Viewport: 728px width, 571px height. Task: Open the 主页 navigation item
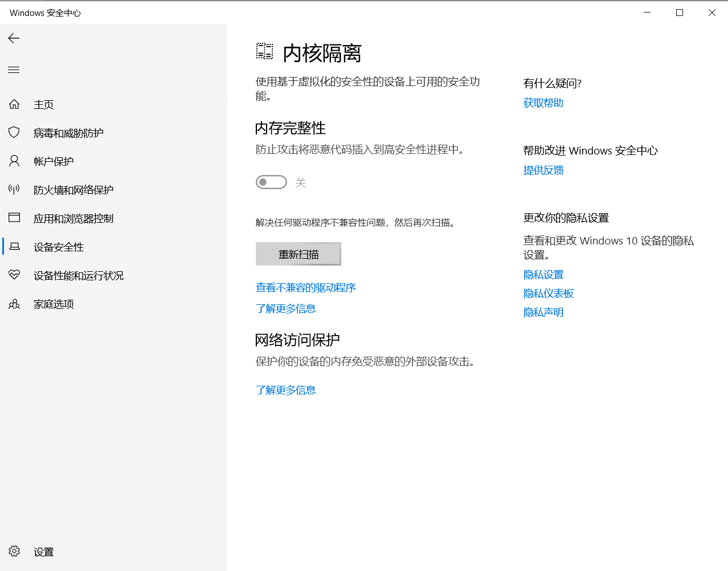[114, 104]
